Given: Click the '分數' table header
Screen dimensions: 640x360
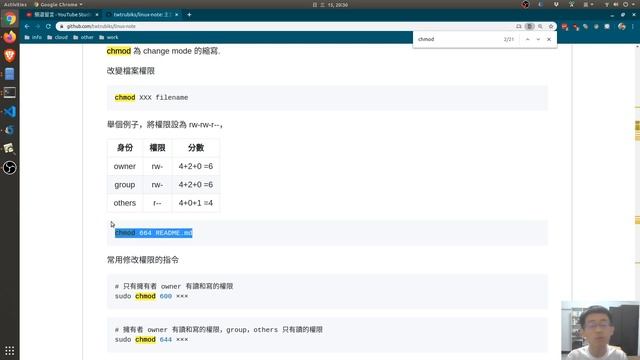Looking at the screenshot, I should (x=196, y=148).
